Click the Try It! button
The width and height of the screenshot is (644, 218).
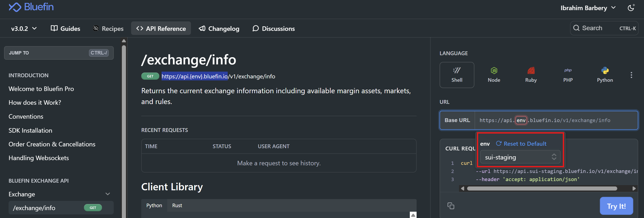coord(616,206)
